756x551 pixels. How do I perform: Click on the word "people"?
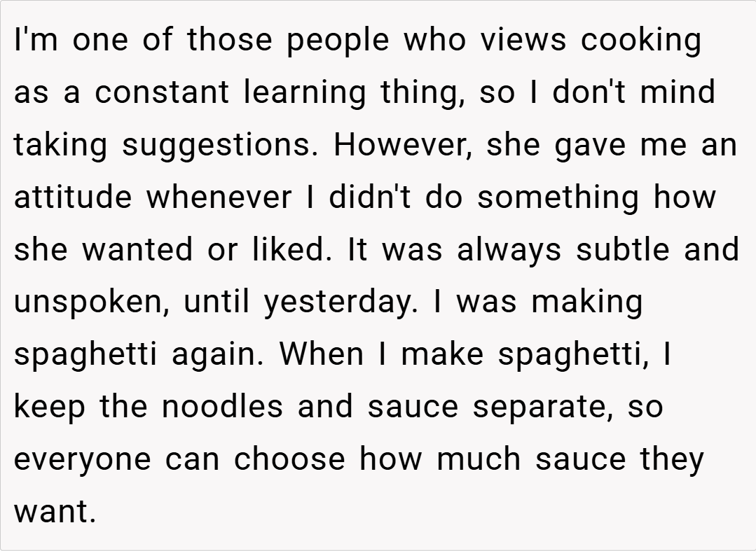point(339,41)
